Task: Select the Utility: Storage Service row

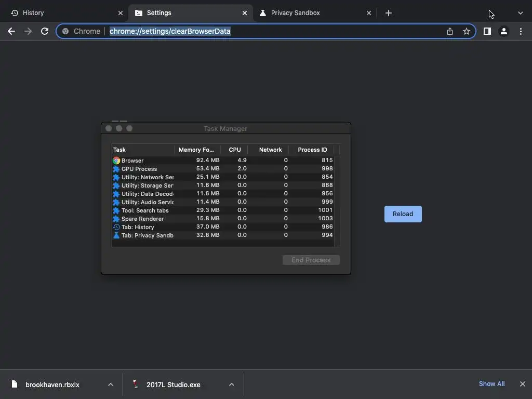Action: coord(223,185)
